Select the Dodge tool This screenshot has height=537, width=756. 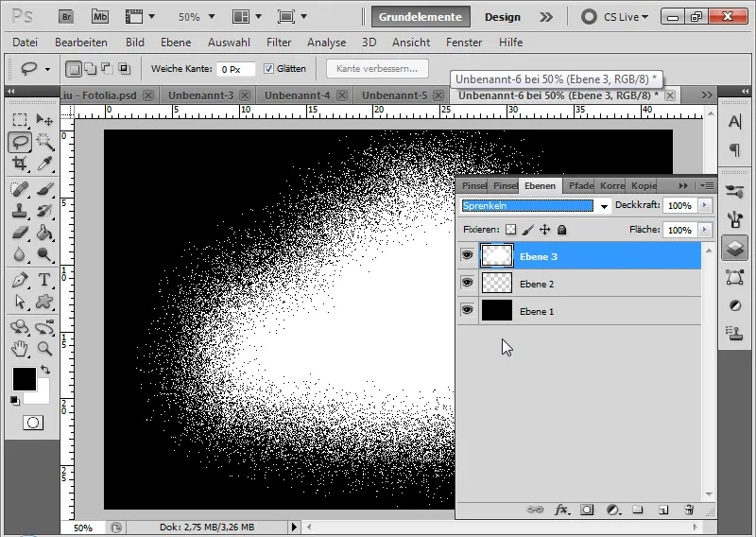pos(44,254)
